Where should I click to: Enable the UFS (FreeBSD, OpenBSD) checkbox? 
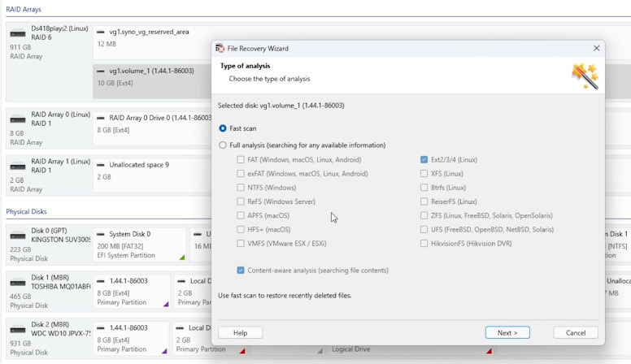click(x=424, y=230)
